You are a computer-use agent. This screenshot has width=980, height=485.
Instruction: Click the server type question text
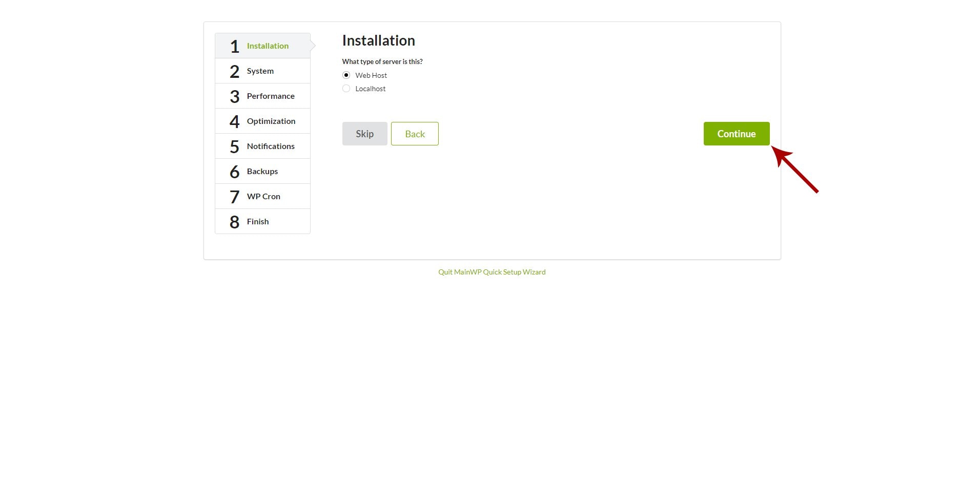tap(382, 61)
